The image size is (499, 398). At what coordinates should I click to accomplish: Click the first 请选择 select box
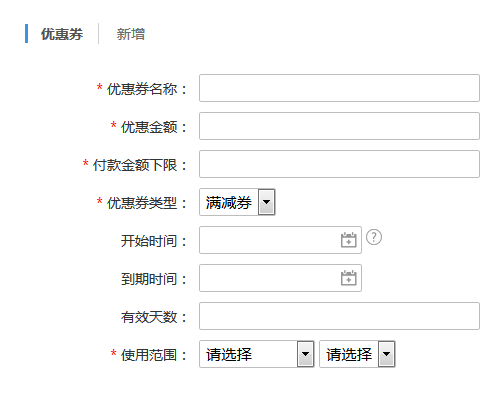click(x=257, y=354)
